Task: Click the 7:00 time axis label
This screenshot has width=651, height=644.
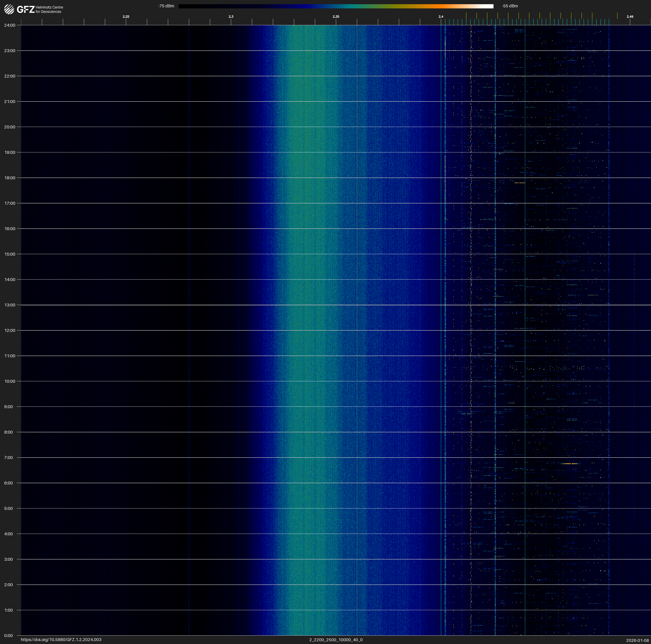Action: (9, 458)
